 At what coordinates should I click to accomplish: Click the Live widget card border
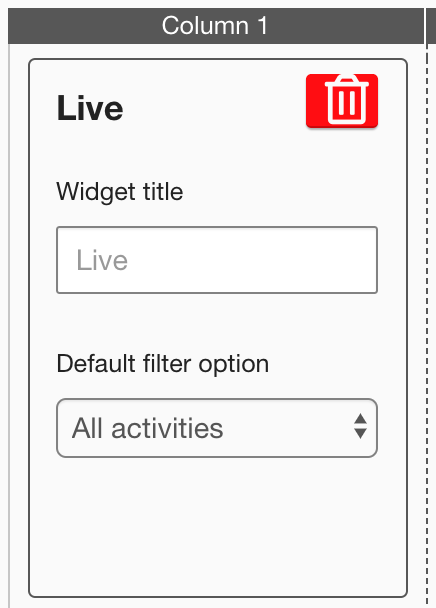pyautogui.click(x=29, y=328)
